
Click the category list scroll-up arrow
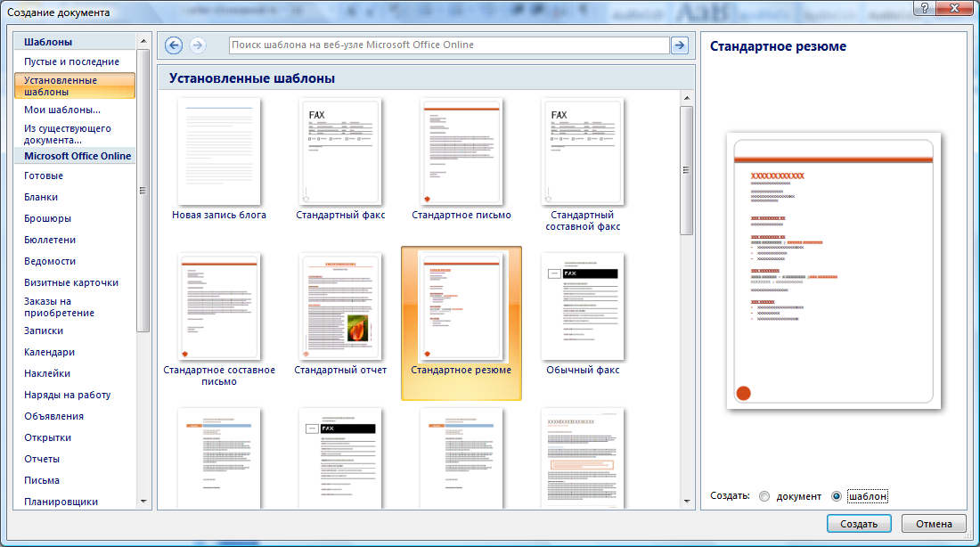pyautogui.click(x=143, y=41)
